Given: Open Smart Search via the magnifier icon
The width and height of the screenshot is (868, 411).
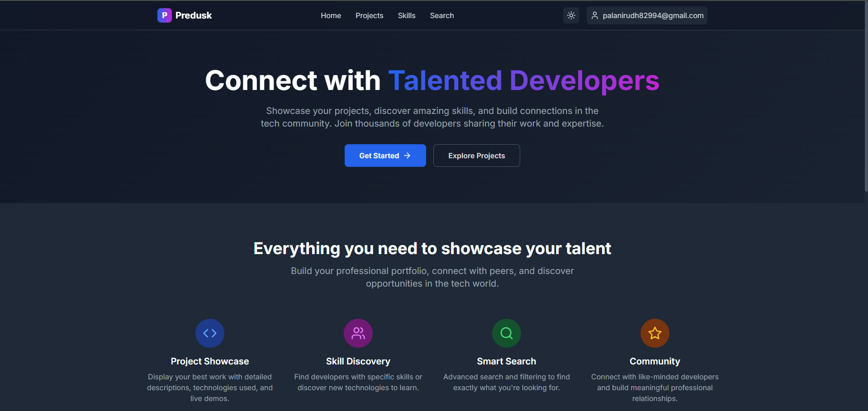Looking at the screenshot, I should tap(506, 333).
